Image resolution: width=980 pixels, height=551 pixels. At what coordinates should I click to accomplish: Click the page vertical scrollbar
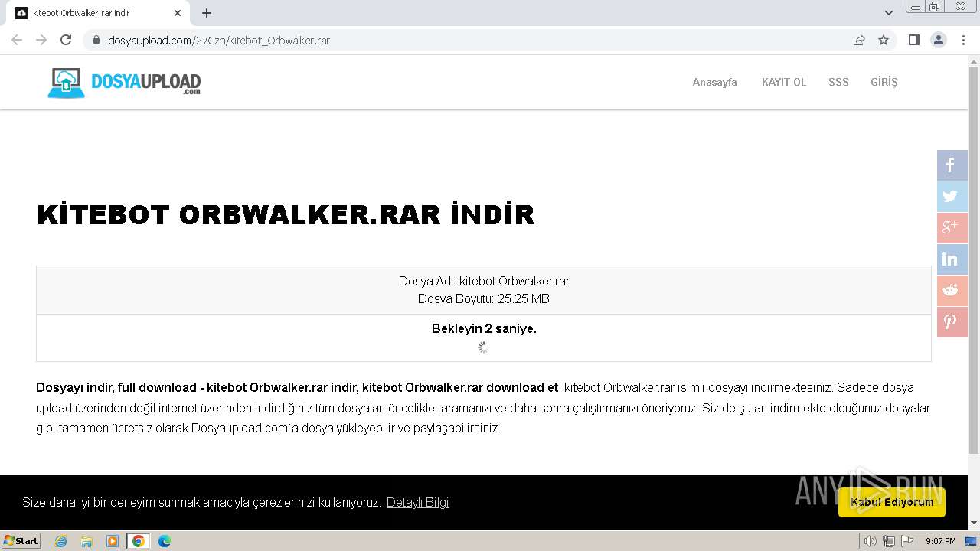[974, 260]
